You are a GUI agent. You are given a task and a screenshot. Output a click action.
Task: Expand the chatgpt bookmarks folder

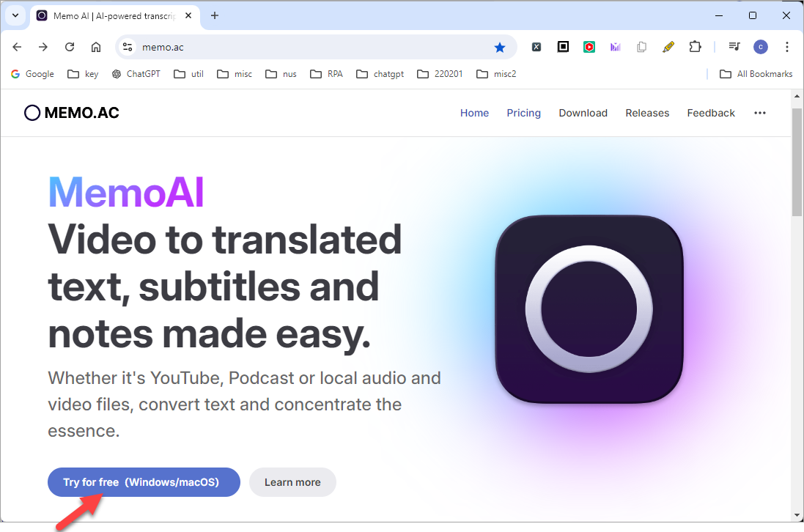380,74
